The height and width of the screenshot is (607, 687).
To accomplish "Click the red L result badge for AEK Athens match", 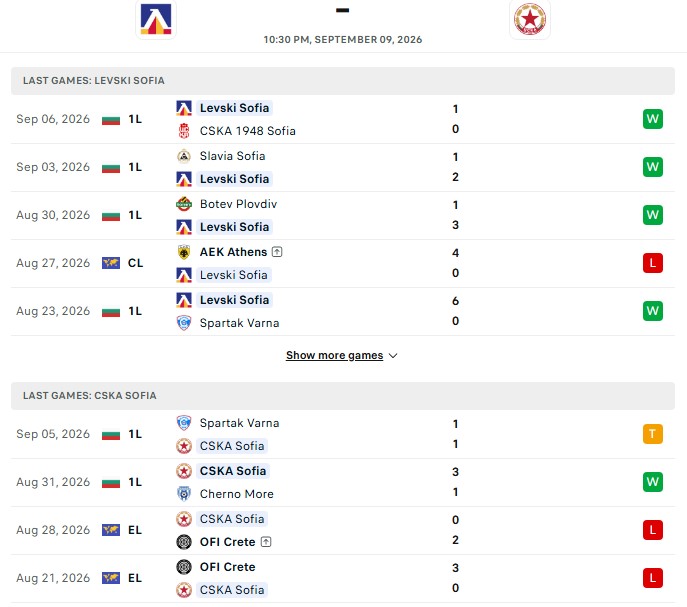I will [652, 263].
